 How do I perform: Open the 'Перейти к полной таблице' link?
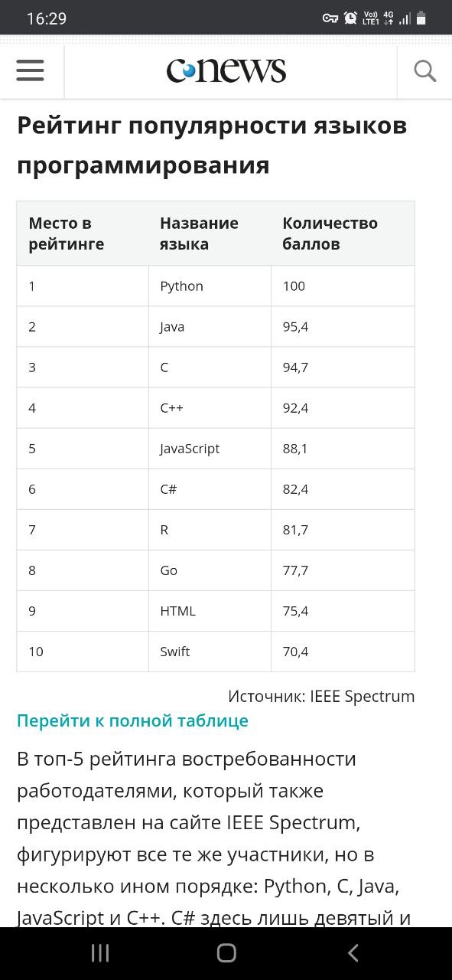pos(132,720)
